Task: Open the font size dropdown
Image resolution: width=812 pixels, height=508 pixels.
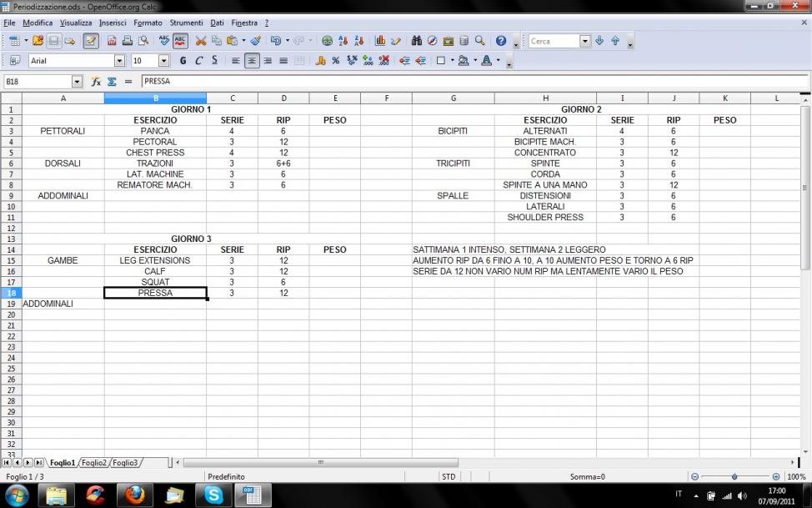Action: [x=163, y=61]
